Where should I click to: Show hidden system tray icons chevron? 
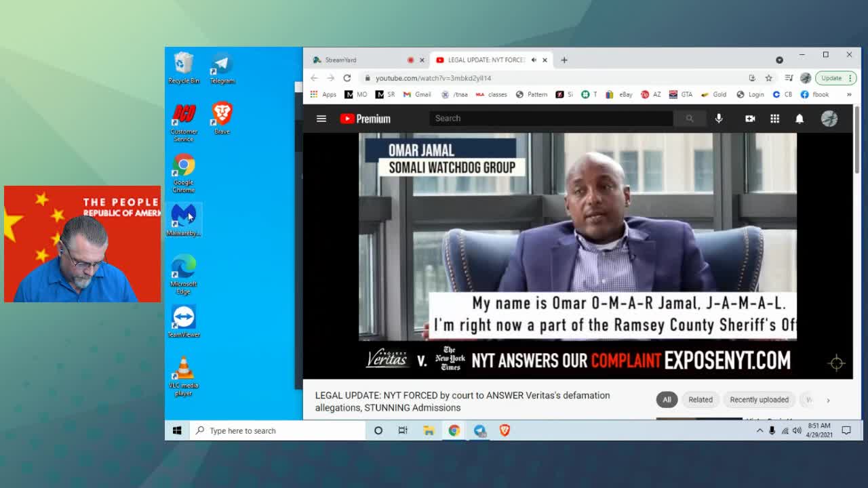pos(759,430)
